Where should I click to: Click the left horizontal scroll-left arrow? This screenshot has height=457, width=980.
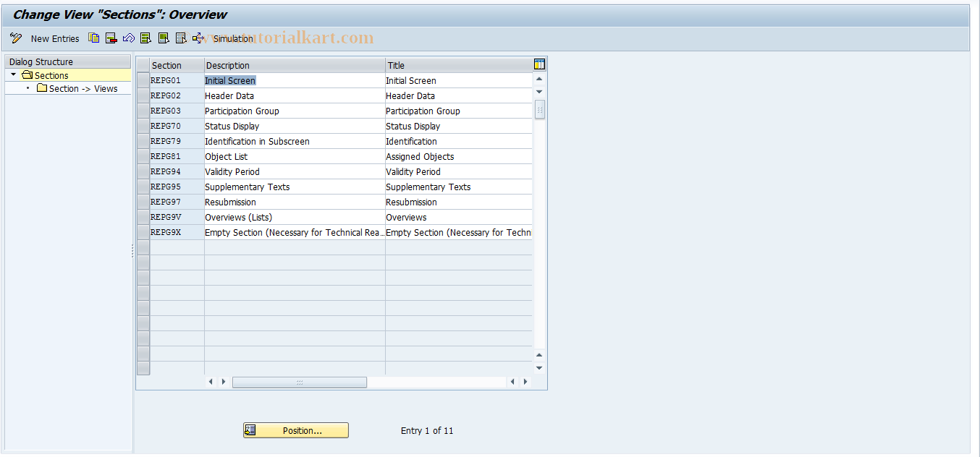point(211,382)
